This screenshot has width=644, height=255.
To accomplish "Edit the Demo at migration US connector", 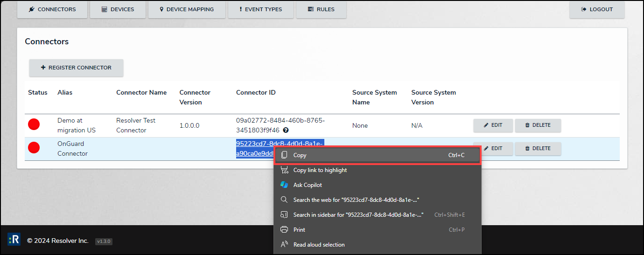I will coord(493,125).
